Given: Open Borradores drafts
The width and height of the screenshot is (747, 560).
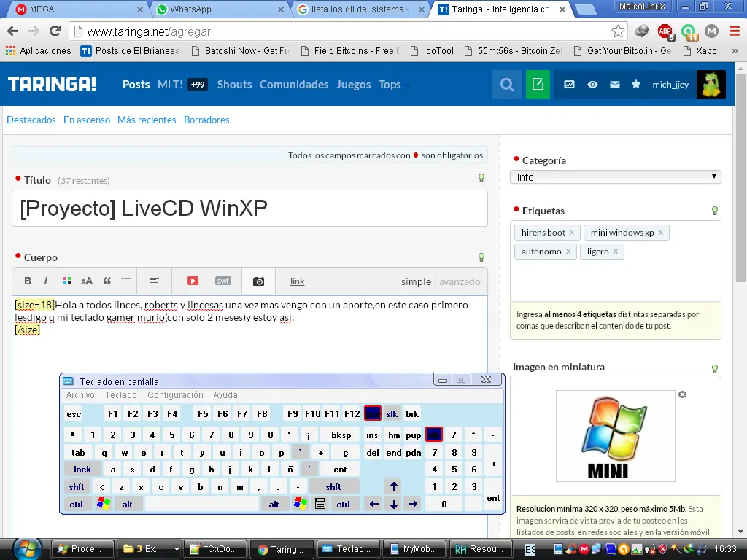Looking at the screenshot, I should tap(206, 120).
